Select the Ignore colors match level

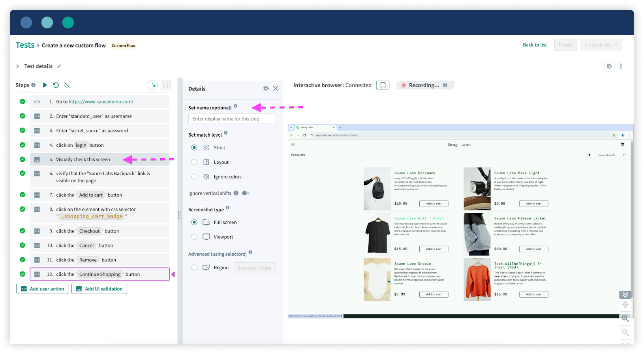click(x=194, y=177)
